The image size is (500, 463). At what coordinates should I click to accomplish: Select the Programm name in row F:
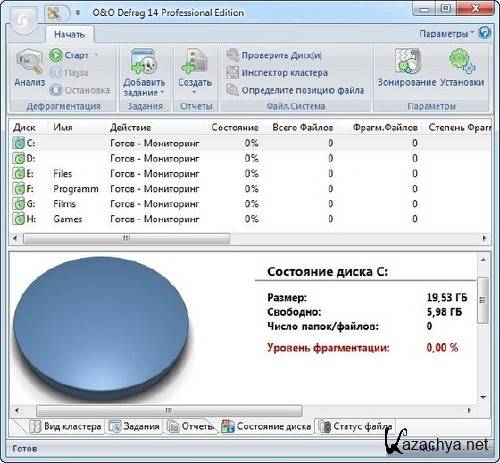76,189
